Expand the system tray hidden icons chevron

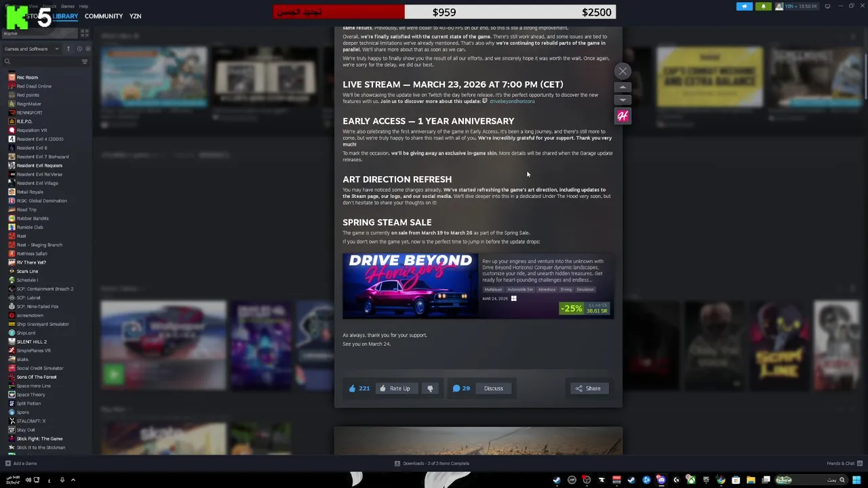click(x=73, y=480)
